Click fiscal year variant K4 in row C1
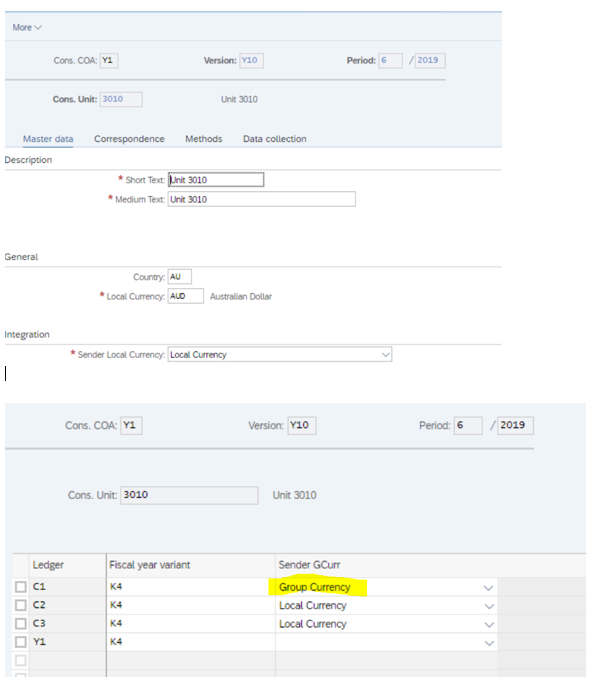 pyautogui.click(x=191, y=587)
